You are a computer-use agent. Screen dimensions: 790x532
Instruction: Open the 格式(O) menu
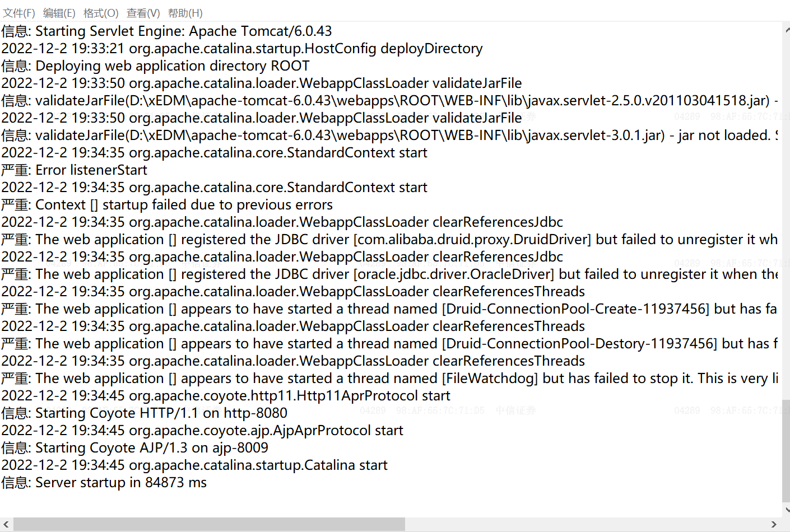(101, 13)
